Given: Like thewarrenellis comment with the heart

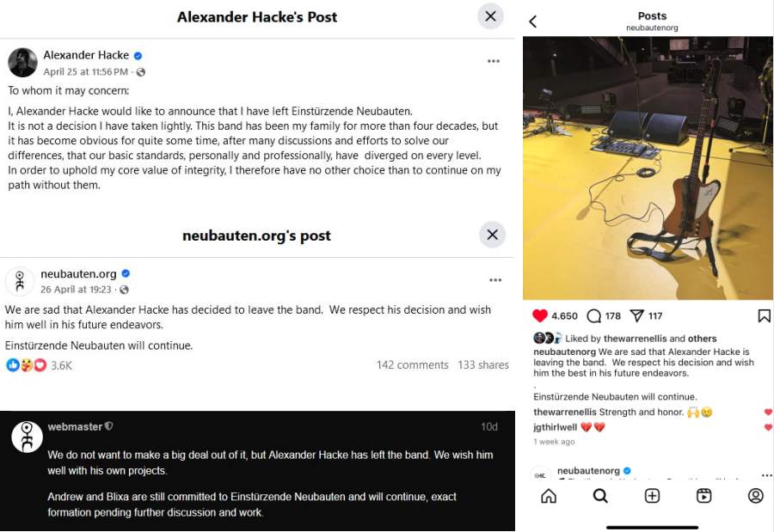Looking at the screenshot, I should coord(768,412).
